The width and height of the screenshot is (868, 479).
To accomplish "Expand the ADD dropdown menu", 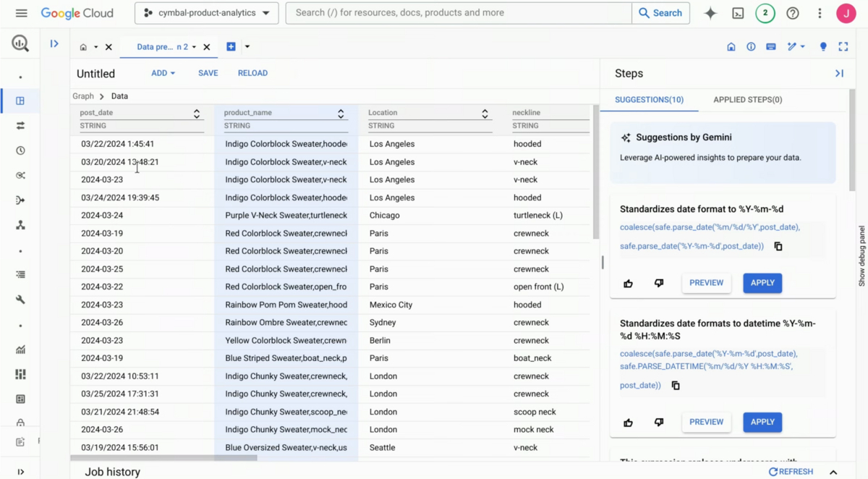I will (163, 73).
